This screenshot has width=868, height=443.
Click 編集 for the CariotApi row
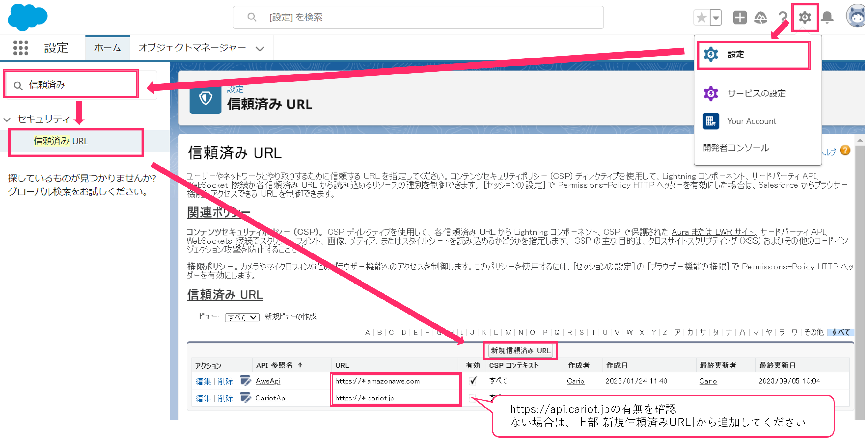(203, 399)
